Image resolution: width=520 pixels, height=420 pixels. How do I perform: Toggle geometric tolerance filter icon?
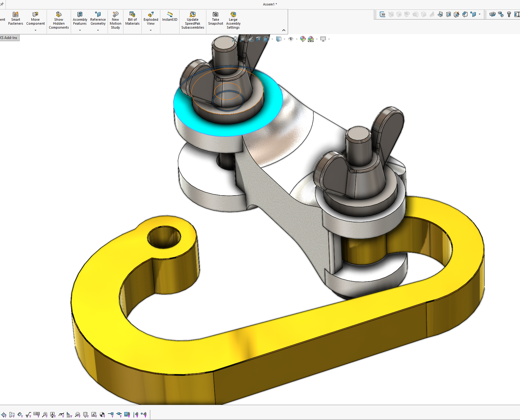[x=37, y=415]
